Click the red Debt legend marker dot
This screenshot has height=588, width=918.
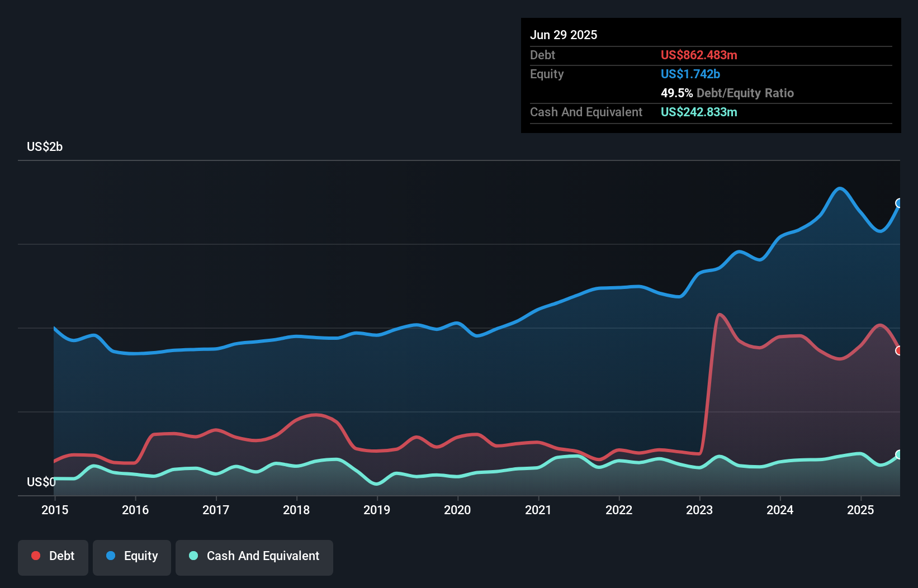35,556
